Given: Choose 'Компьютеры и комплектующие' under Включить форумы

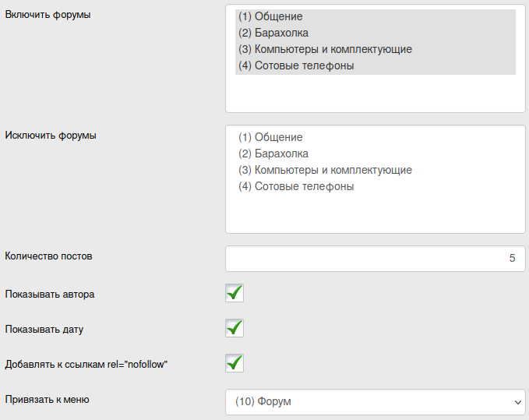Looking at the screenshot, I should point(325,49).
